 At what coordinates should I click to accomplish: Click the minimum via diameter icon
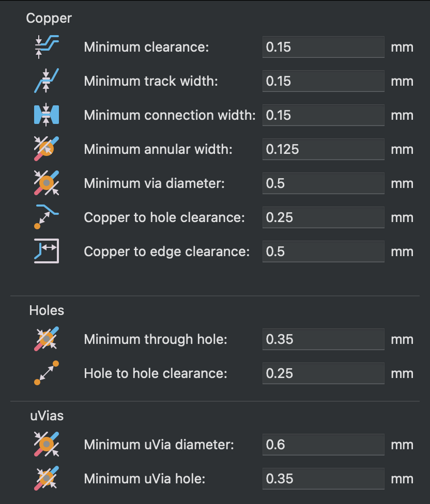[x=46, y=183]
